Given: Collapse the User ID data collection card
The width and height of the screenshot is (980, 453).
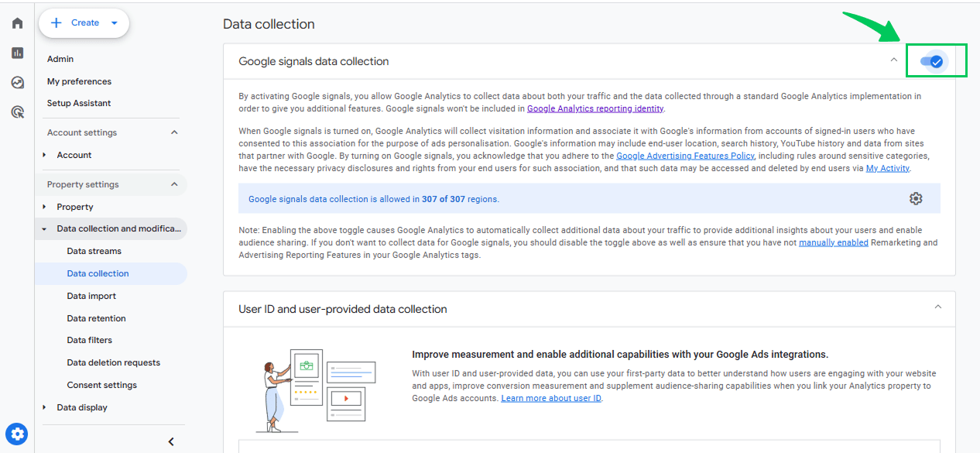Looking at the screenshot, I should coord(938,307).
